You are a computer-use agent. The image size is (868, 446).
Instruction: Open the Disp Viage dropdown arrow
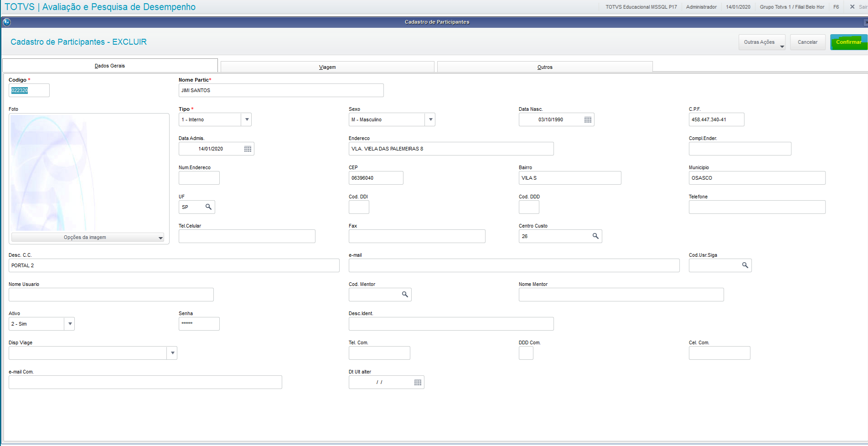[x=172, y=353]
